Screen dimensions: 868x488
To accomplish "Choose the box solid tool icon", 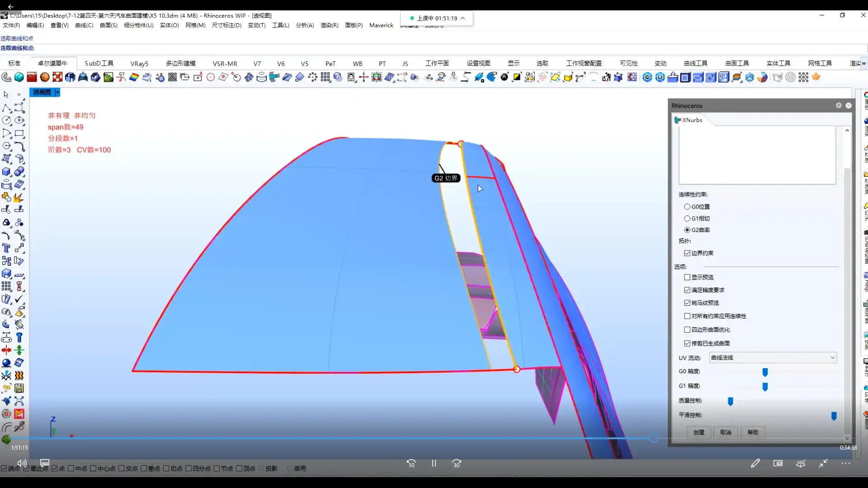I will click(x=6, y=172).
